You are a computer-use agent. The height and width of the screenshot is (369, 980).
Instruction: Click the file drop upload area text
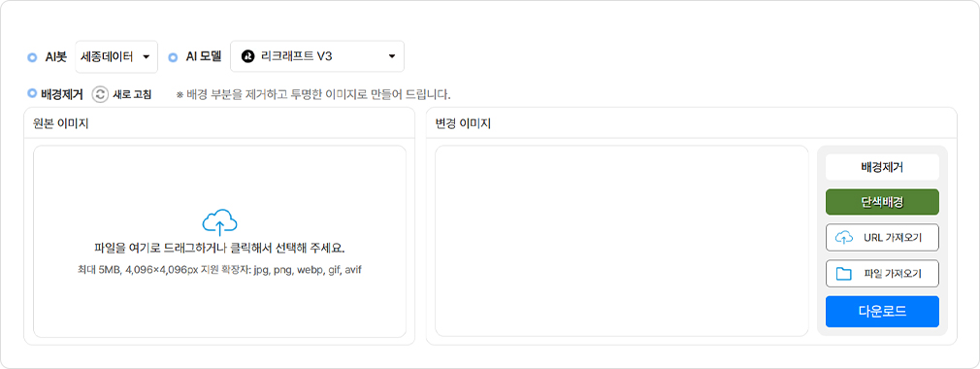pyautogui.click(x=219, y=249)
